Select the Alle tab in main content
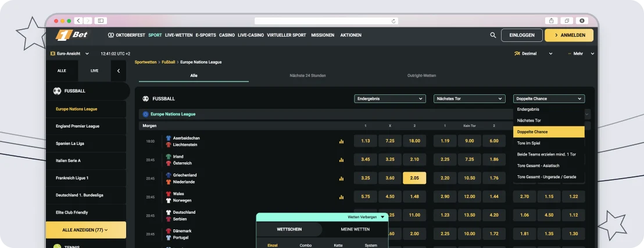 tap(194, 76)
